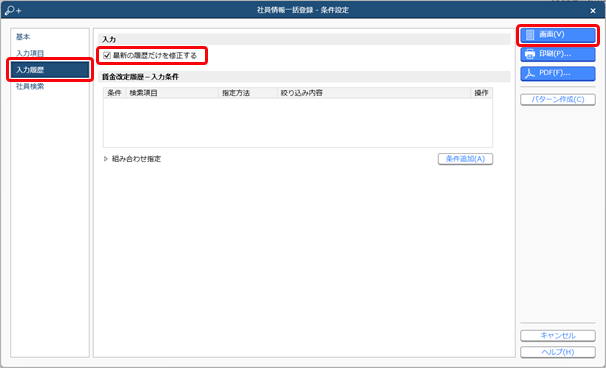Image resolution: width=606 pixels, height=368 pixels.
Task: Click the PDF(F)... export button
Action: pyautogui.click(x=557, y=73)
